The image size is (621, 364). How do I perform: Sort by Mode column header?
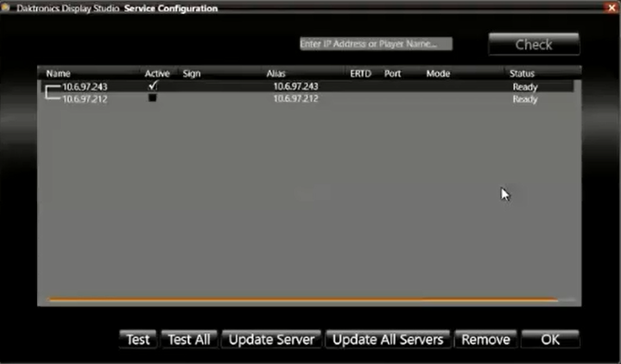pos(438,73)
